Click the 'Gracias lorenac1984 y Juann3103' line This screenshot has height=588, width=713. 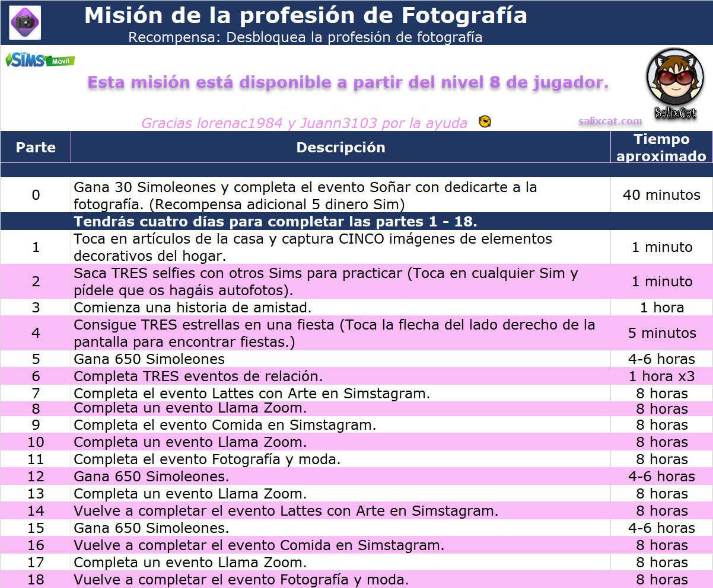(304, 123)
